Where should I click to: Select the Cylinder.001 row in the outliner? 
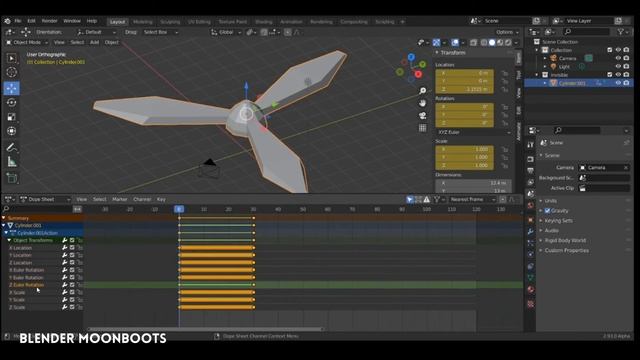coord(579,83)
